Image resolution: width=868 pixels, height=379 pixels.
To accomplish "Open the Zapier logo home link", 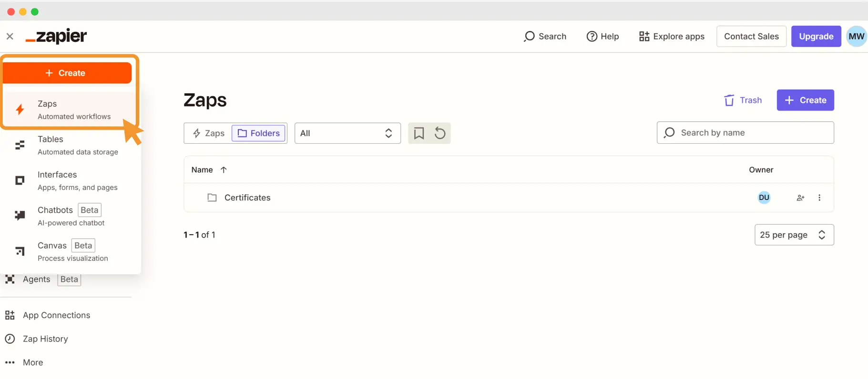I will click(x=56, y=36).
